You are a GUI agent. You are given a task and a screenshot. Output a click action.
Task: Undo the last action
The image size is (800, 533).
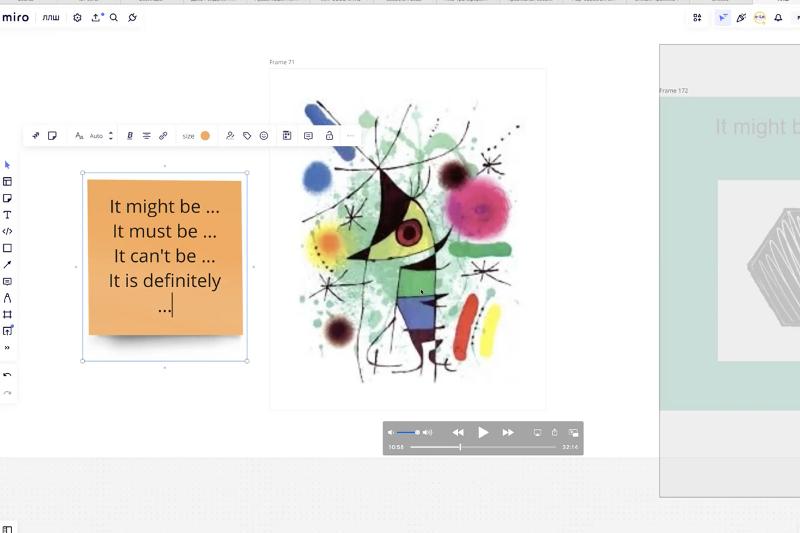click(7, 375)
